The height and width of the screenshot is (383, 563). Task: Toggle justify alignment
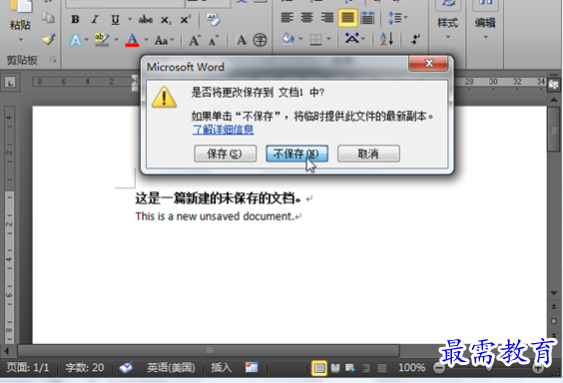pos(347,18)
